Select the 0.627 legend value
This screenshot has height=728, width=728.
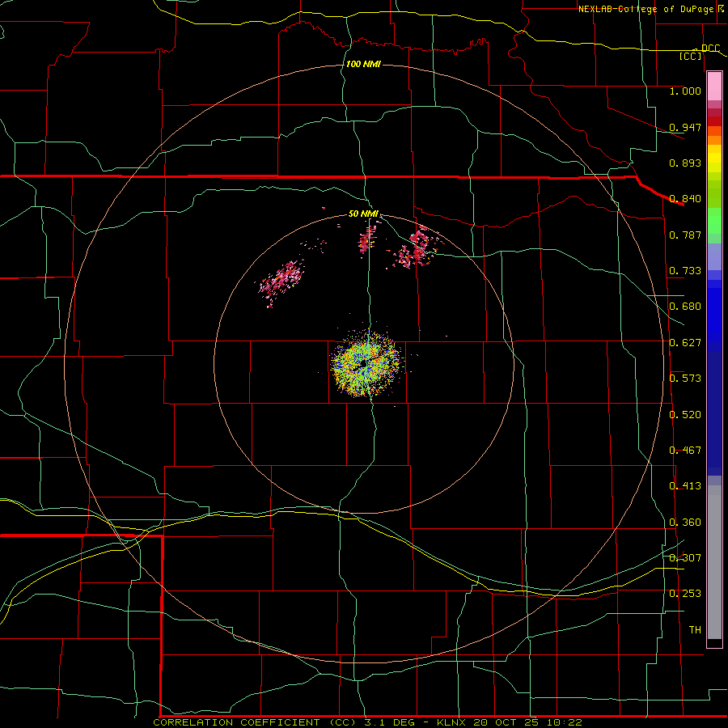(685, 343)
